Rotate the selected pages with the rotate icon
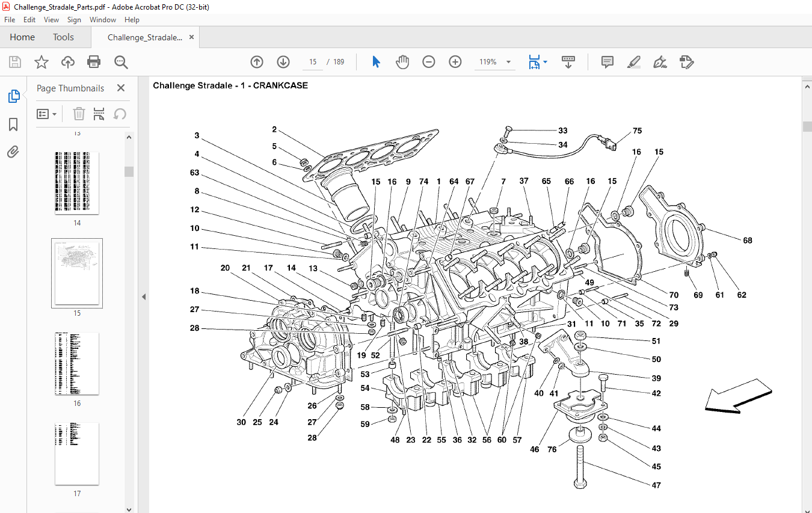This screenshot has width=812, height=513. pyautogui.click(x=120, y=114)
